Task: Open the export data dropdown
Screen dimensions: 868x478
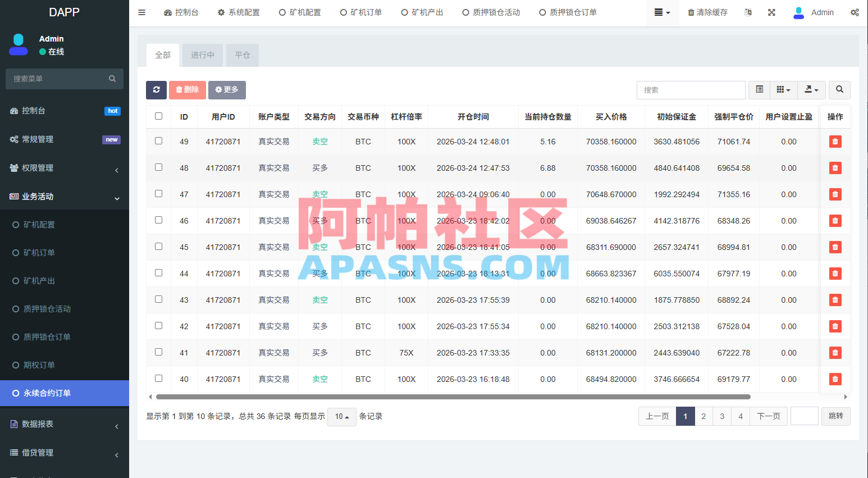Action: click(x=811, y=90)
